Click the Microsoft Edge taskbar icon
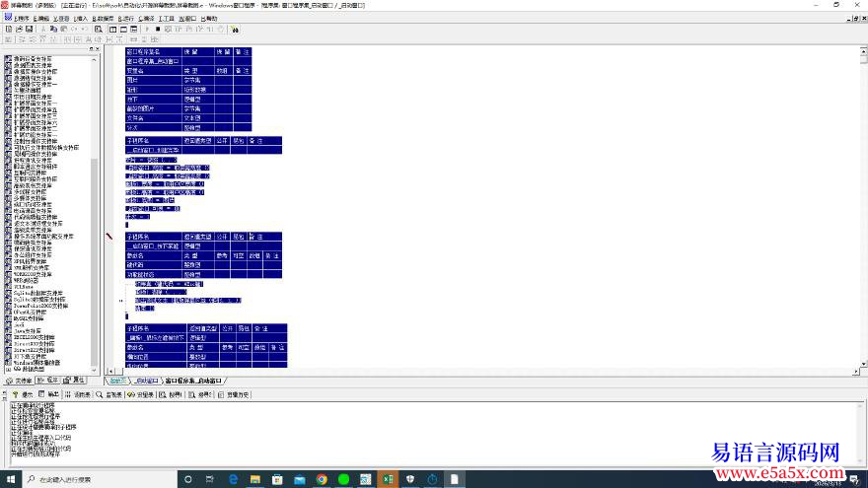 [234, 479]
